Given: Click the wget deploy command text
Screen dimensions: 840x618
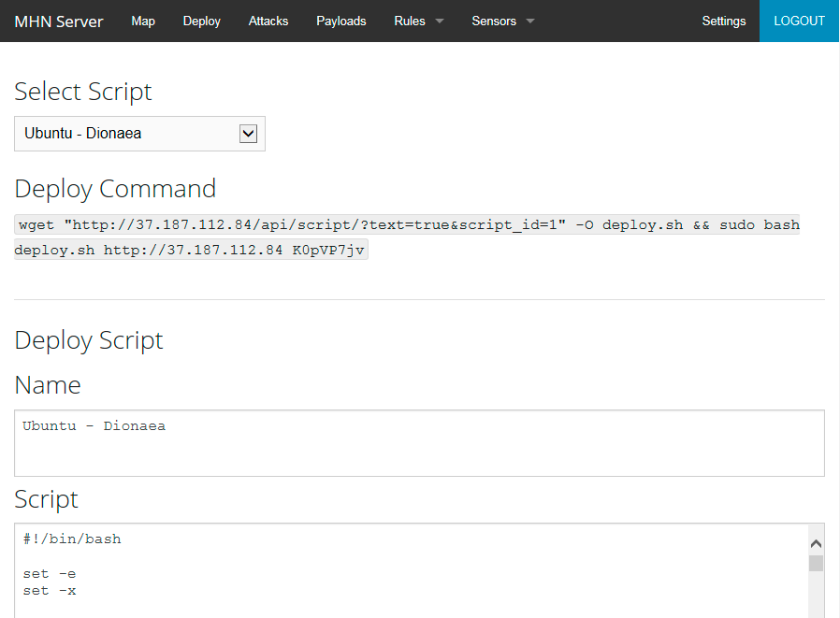Looking at the screenshot, I should click(x=407, y=224).
